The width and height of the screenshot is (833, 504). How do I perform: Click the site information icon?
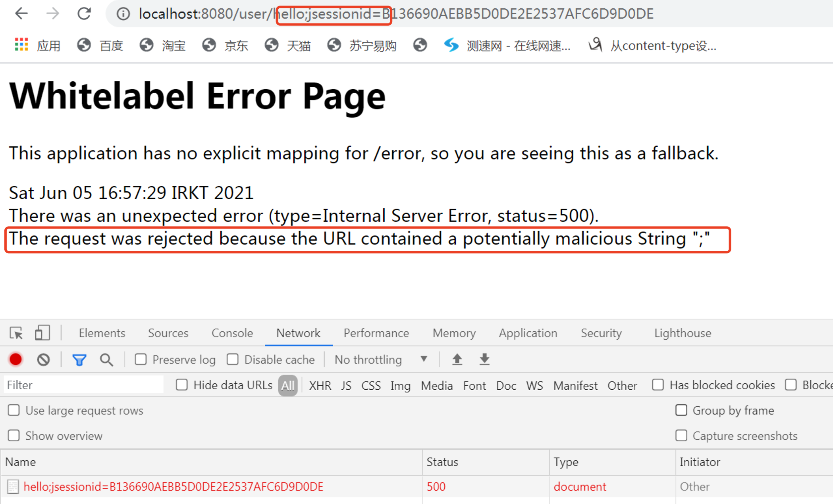point(123,14)
